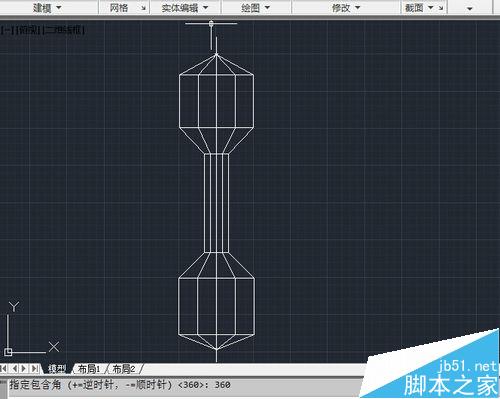The height and width of the screenshot is (399, 500).
Task: Open the 截面 panel dialog launcher arrow
Action: [441, 8]
